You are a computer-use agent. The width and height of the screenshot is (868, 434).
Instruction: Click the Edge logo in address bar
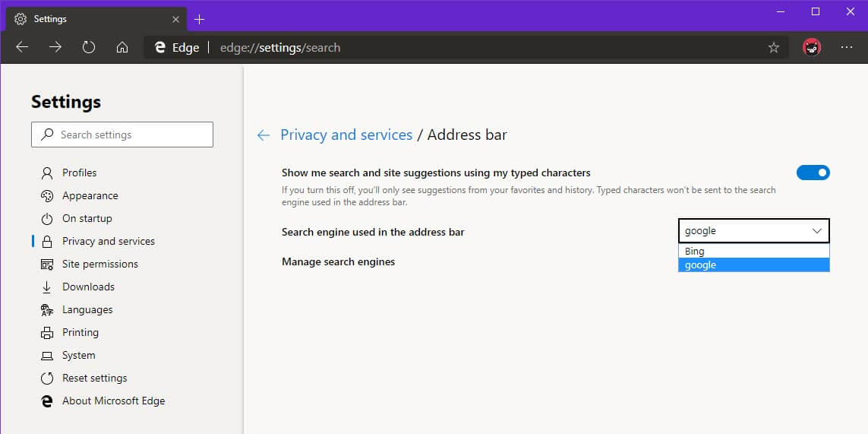(x=160, y=48)
